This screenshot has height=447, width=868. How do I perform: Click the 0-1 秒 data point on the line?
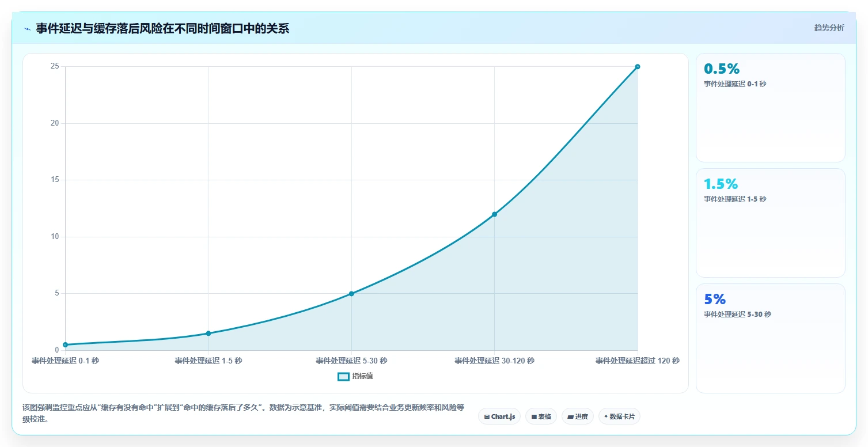[x=65, y=344]
